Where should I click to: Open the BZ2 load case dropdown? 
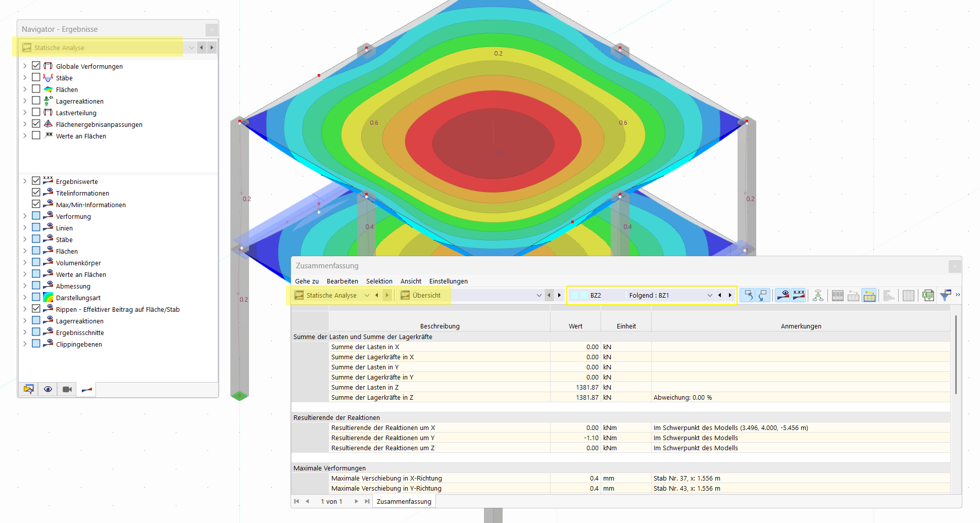[710, 295]
